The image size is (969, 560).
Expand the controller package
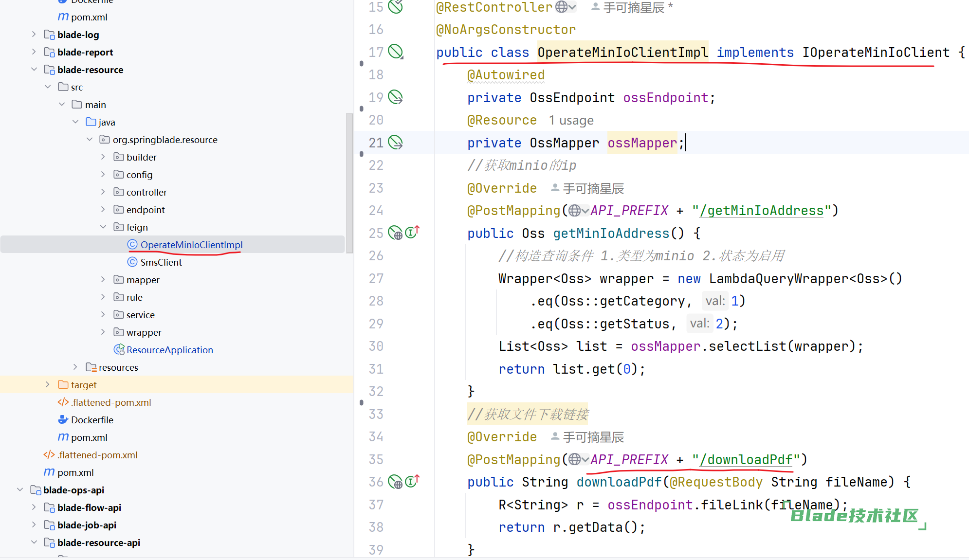pos(103,192)
